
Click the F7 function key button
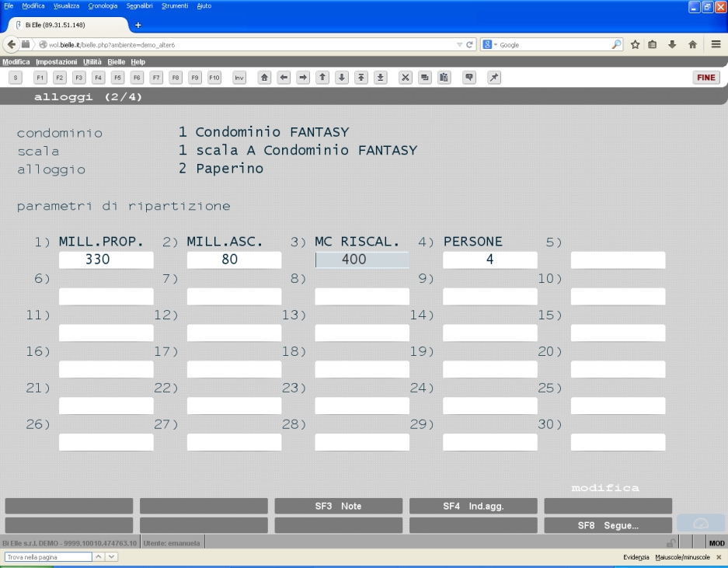pos(156,78)
